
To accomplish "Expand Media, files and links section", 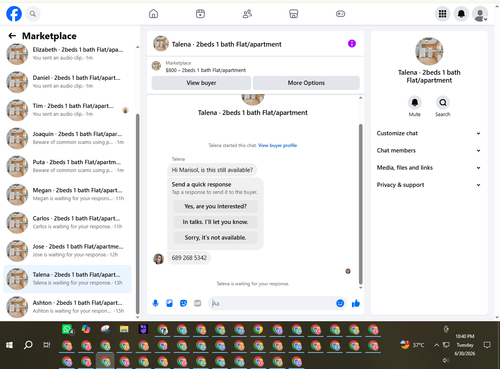I will point(429,168).
